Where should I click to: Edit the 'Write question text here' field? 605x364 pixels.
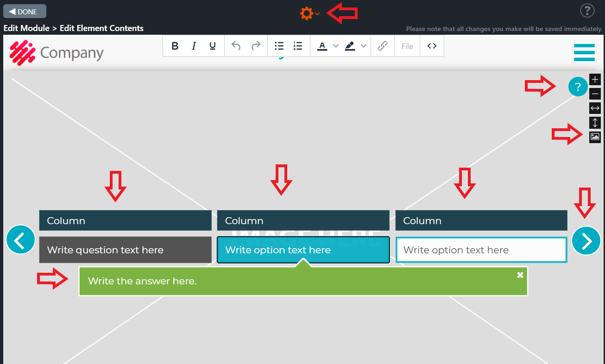click(x=125, y=250)
